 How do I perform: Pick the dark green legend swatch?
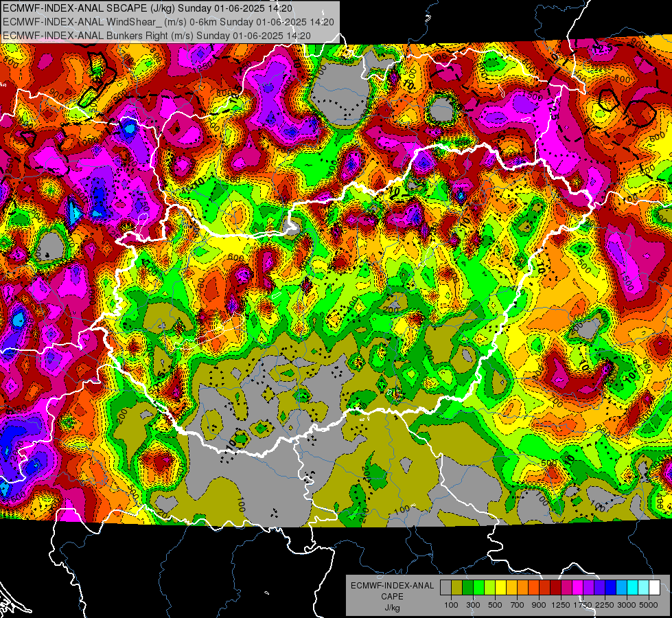pos(467,588)
